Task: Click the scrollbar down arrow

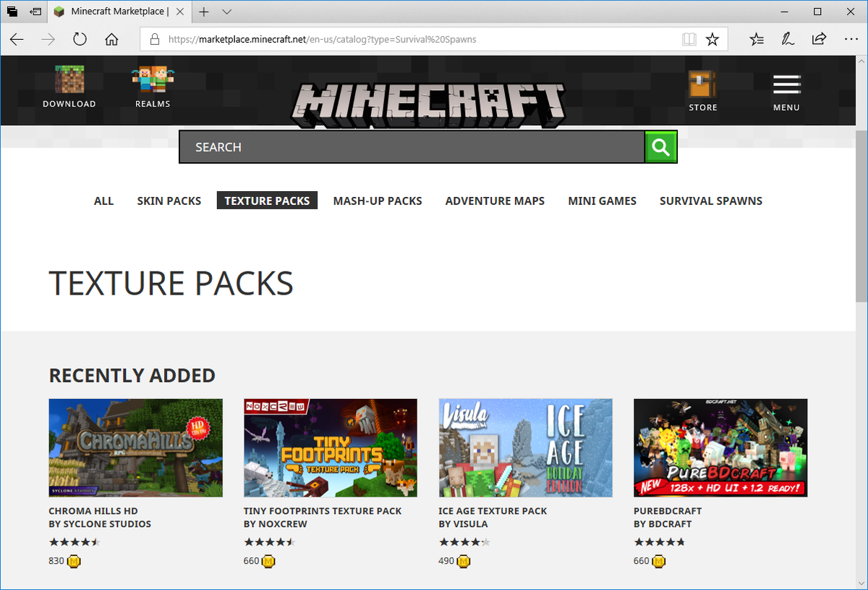Action: click(x=861, y=582)
